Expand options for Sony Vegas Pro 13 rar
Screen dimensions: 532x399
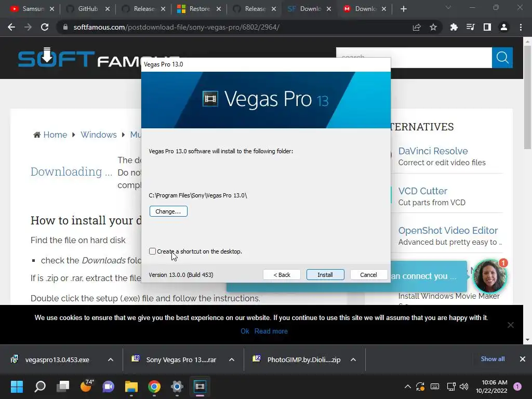click(x=232, y=360)
